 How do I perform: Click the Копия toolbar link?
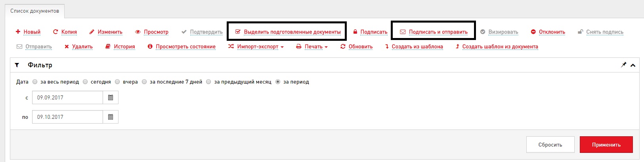(x=69, y=32)
